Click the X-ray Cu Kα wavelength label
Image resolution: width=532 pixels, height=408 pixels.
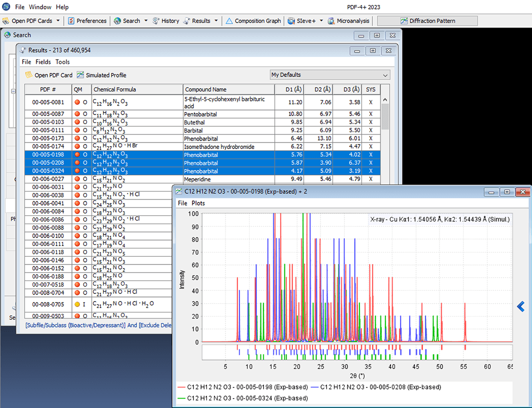coord(439,219)
